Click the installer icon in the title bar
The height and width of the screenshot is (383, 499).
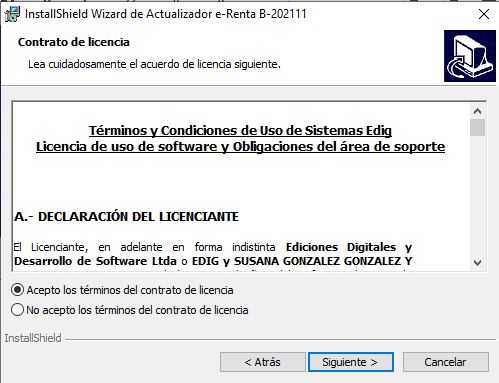point(12,14)
